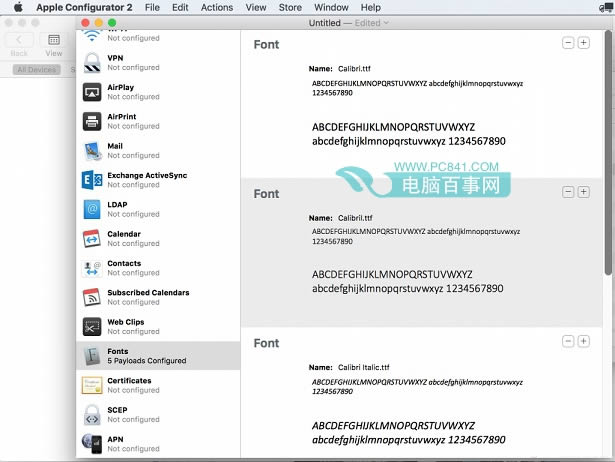Add payload after Calibri.ttf font
Screen dimensions: 615x462
pyautogui.click(x=583, y=43)
